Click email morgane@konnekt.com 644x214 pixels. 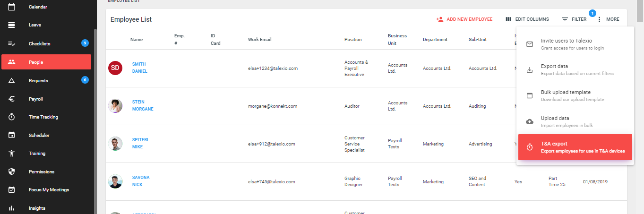[x=273, y=106]
